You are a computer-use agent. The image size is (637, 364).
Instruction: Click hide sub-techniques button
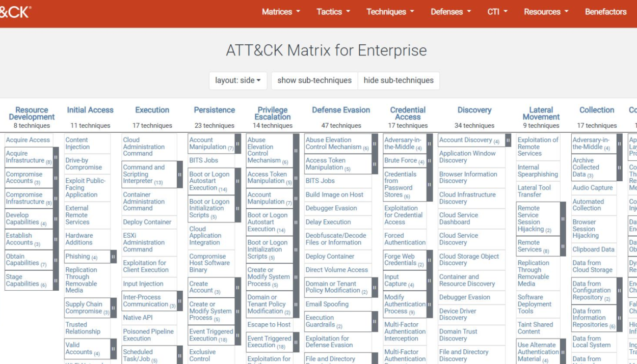tap(399, 80)
